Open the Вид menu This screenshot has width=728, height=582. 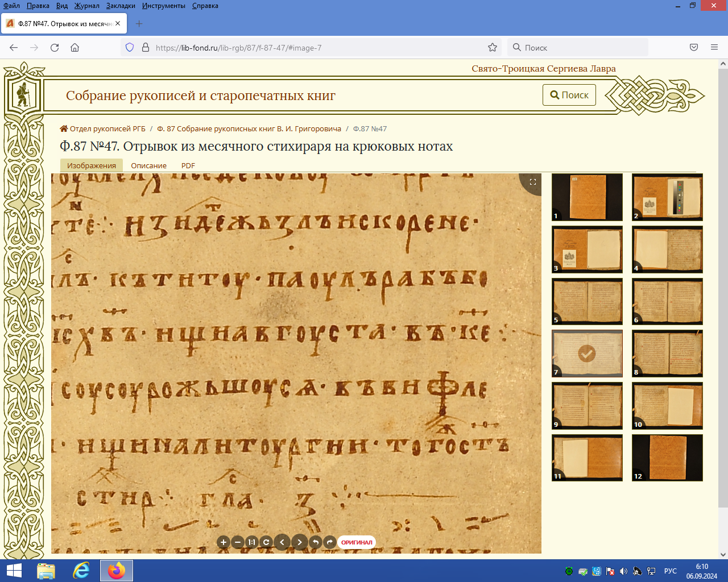tap(62, 6)
